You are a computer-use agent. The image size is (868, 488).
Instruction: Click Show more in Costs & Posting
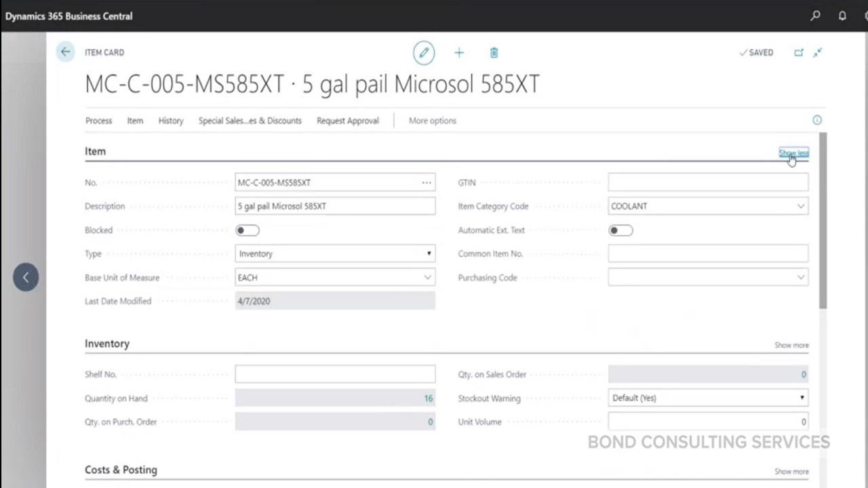791,471
